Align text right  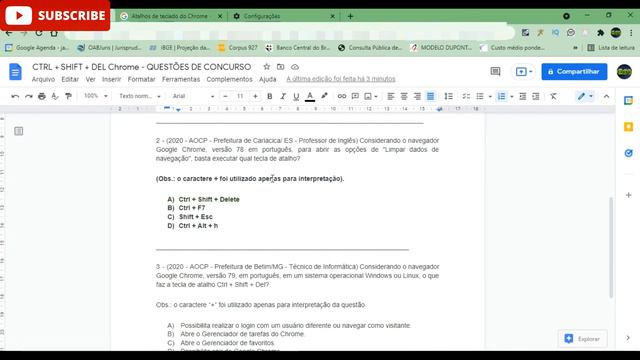pyautogui.click(x=417, y=96)
